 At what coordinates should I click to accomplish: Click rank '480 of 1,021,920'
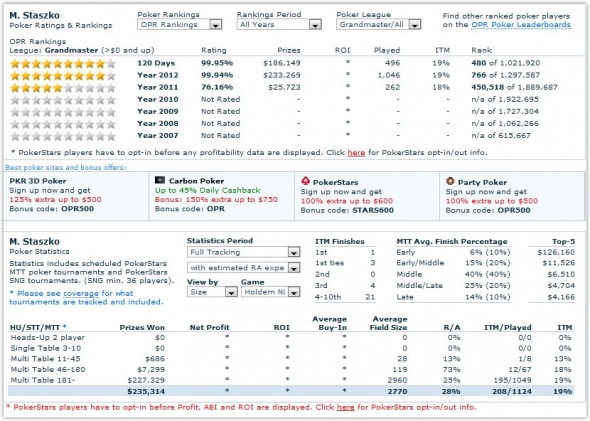pyautogui.click(x=506, y=63)
